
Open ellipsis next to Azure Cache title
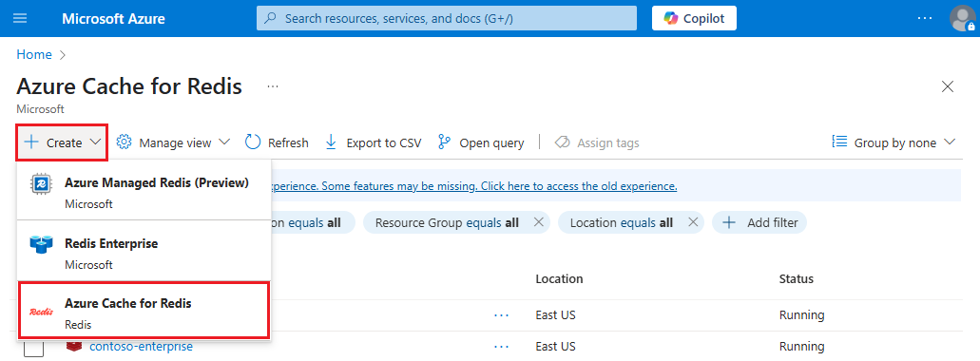click(273, 86)
